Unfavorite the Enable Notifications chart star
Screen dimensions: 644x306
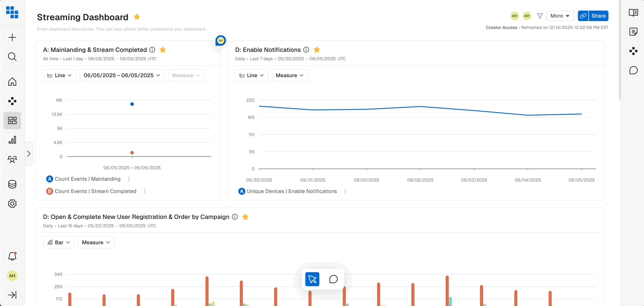317,50
